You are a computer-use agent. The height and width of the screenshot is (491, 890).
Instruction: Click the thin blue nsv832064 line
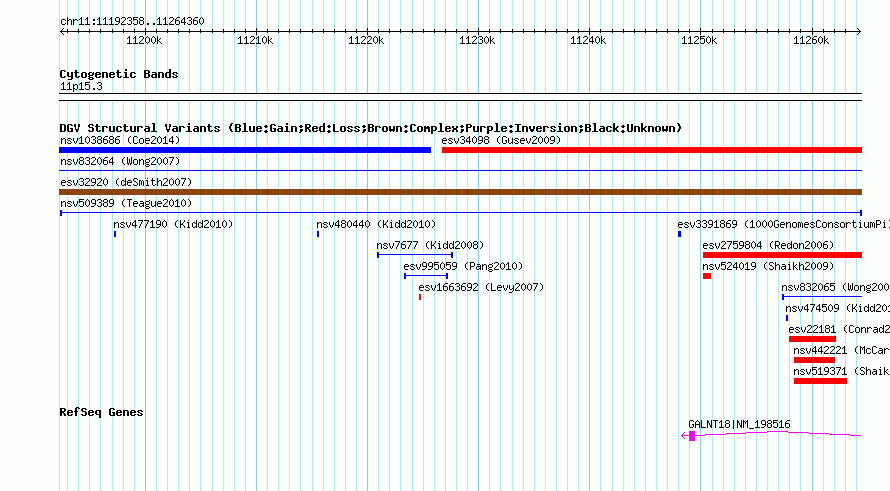(x=460, y=170)
